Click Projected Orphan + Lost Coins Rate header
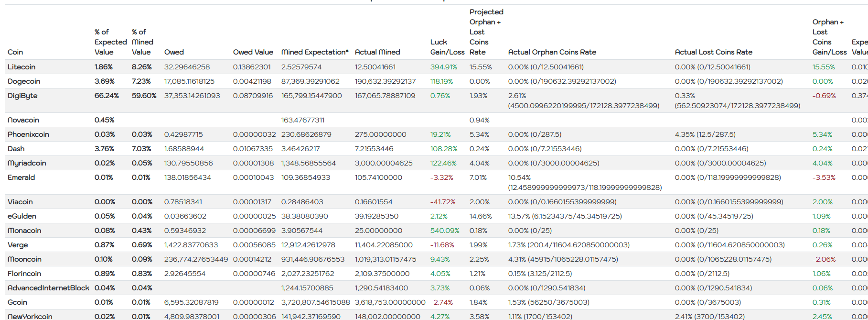Screen dimensions: 868x320 [x=486, y=32]
